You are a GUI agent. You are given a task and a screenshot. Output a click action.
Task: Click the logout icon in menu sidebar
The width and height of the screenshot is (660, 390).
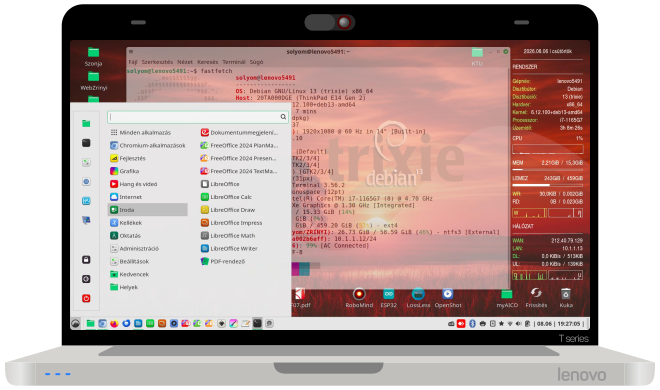[86, 279]
